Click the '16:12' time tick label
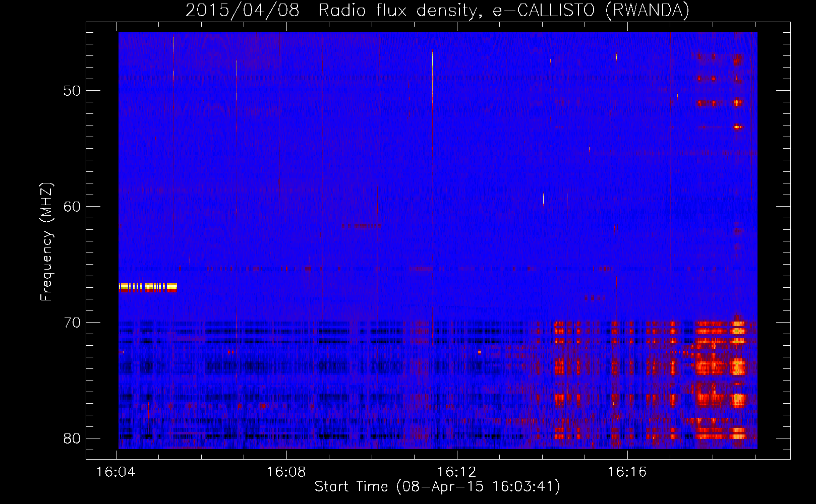Viewport: 816px width, 504px height. click(x=457, y=472)
